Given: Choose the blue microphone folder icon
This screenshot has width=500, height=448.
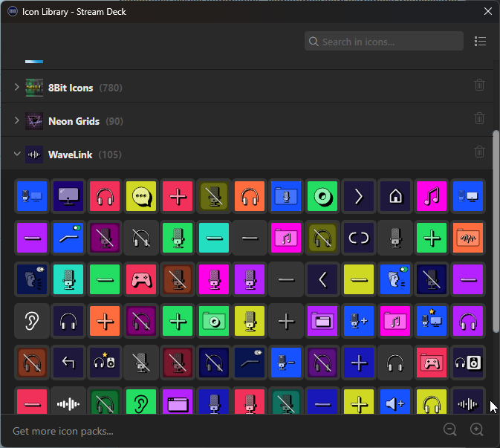Looking at the screenshot, I should (286, 196).
